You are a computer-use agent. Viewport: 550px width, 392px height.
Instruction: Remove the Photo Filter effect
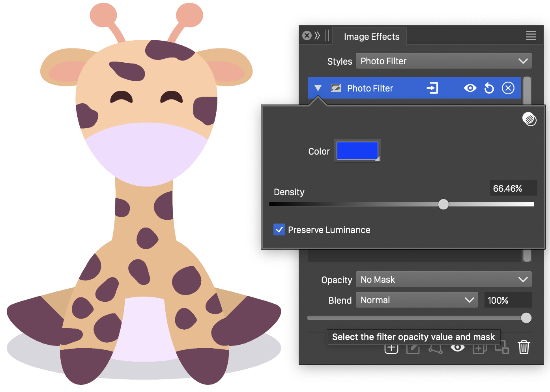pos(508,88)
